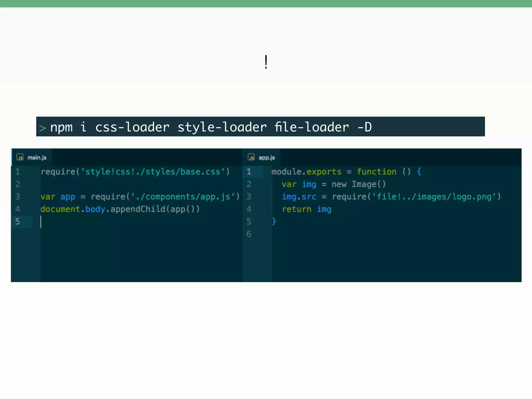Click the img.src require logo.png line
The image size is (532, 399).
point(391,197)
